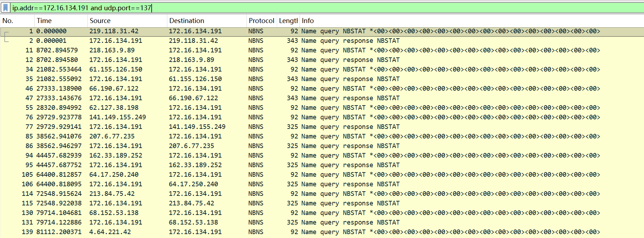This screenshot has height=238, width=644.
Task: Click Info text of packet 94
Action: point(451,155)
